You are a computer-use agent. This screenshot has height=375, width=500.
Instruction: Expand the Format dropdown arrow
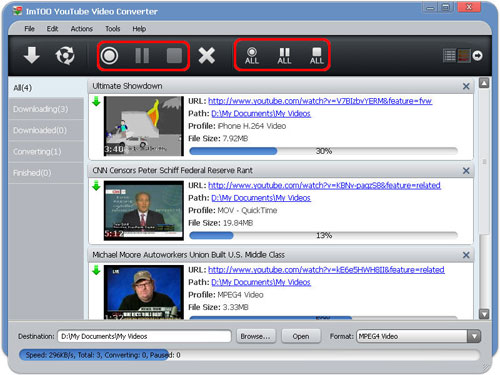(x=474, y=336)
